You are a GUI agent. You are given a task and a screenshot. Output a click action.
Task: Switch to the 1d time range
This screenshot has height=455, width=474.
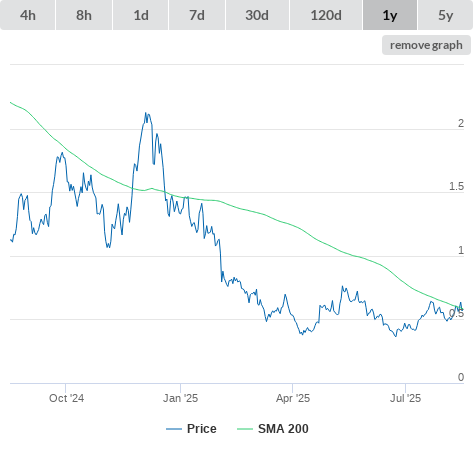(x=141, y=15)
